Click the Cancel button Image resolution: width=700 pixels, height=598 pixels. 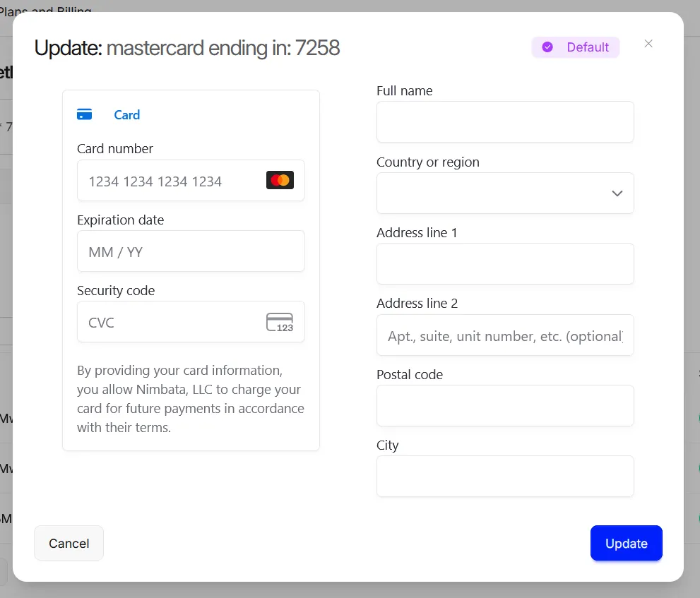69,543
